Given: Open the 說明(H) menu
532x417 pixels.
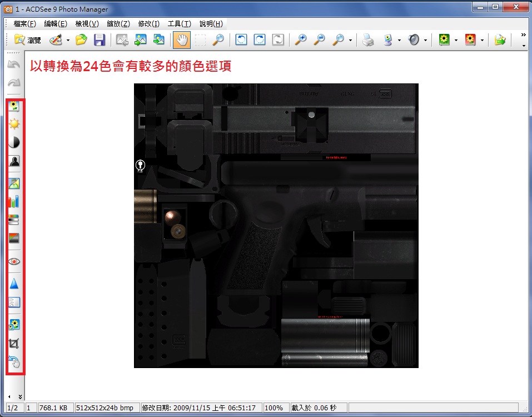Looking at the screenshot, I should (x=211, y=24).
